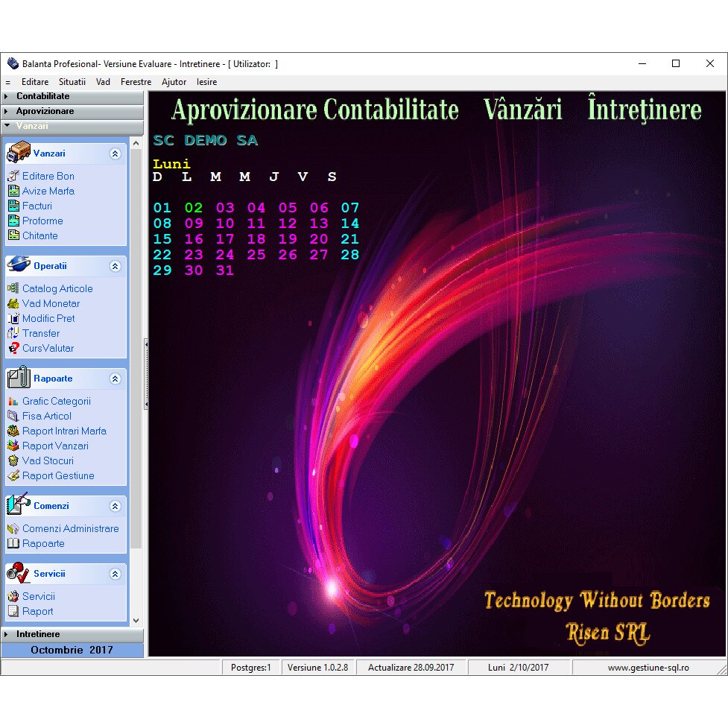Expand the Contabilitate sidebar section
Screen dimensions: 728x728
(x=43, y=96)
